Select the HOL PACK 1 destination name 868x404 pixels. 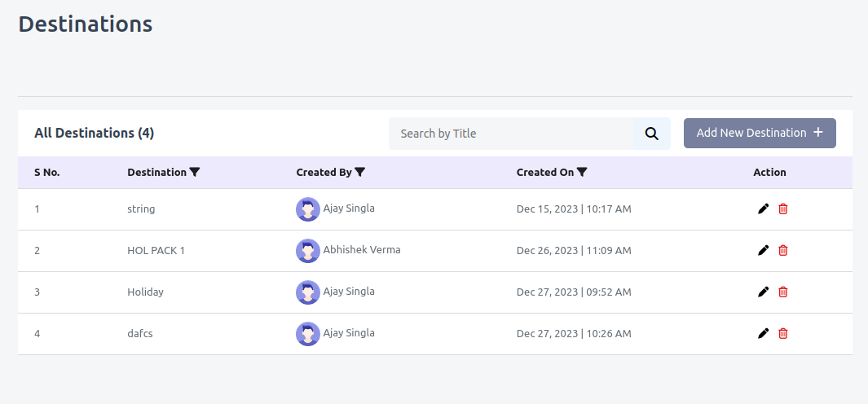(x=156, y=250)
